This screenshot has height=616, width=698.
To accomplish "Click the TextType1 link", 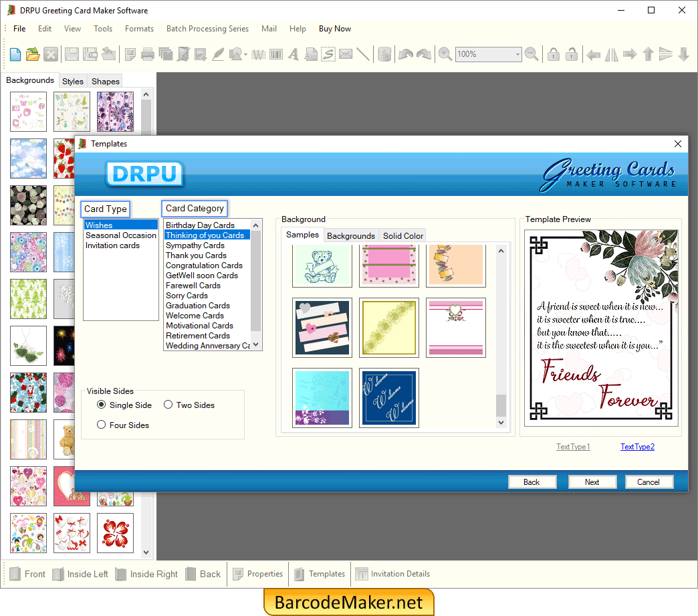I will coord(573,446).
